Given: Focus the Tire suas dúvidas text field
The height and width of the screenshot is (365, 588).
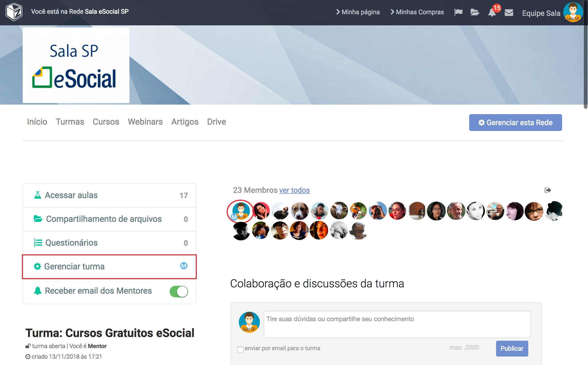Looking at the screenshot, I should 397,324.
